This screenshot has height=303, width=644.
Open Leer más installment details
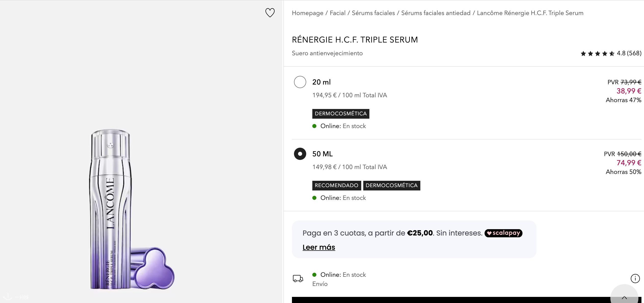pyautogui.click(x=319, y=247)
